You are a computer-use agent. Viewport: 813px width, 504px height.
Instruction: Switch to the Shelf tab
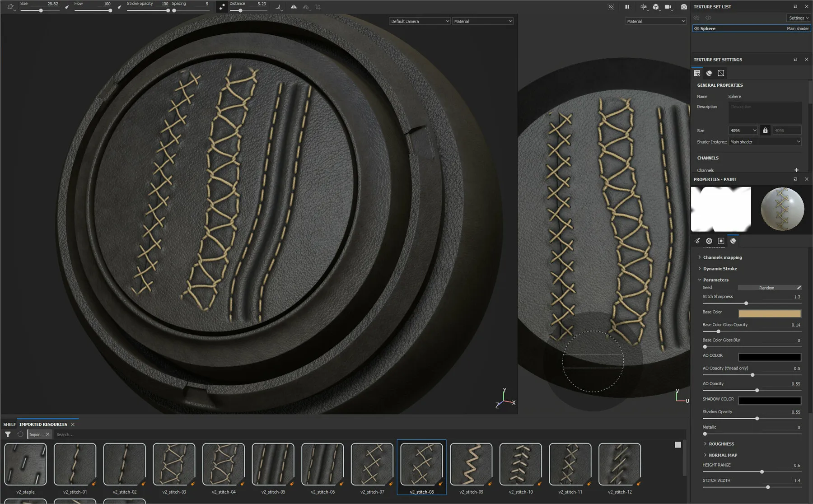[x=9, y=425]
